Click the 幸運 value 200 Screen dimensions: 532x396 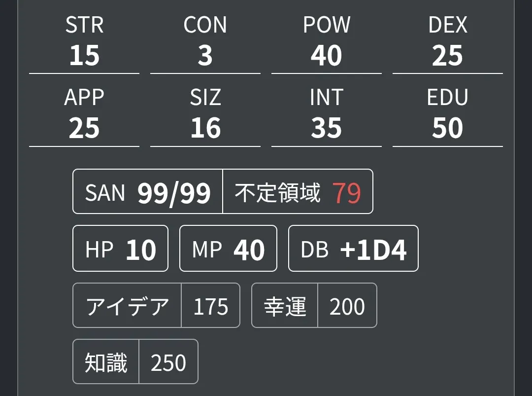coord(347,306)
